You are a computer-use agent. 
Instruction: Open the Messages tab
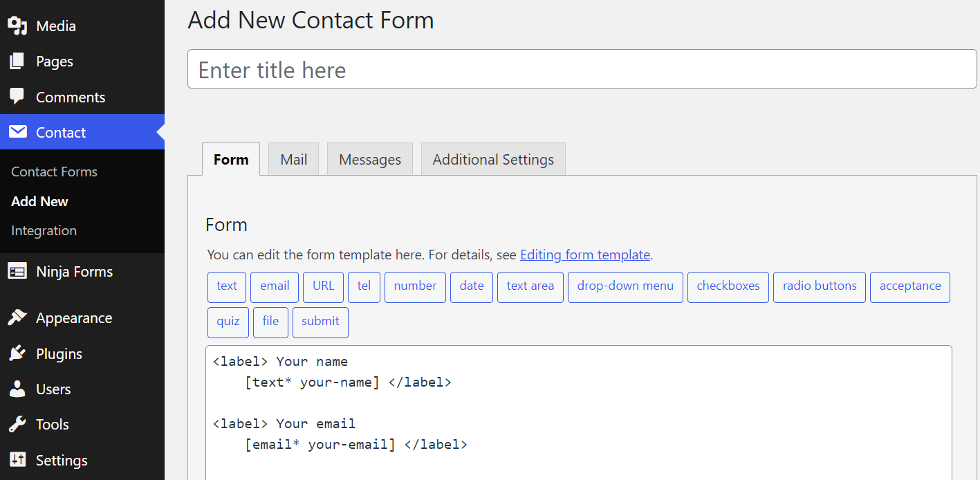point(369,160)
